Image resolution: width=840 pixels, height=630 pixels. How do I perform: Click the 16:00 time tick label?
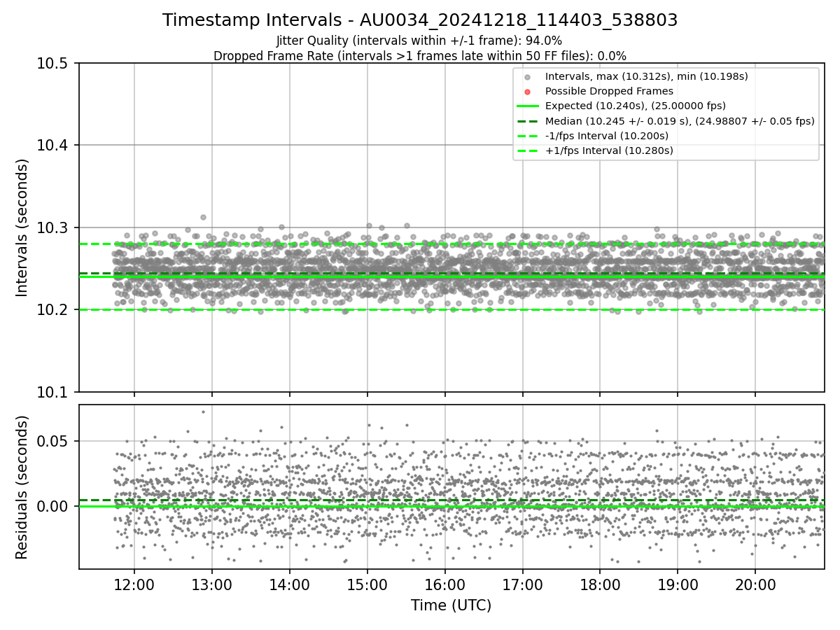(x=444, y=585)
